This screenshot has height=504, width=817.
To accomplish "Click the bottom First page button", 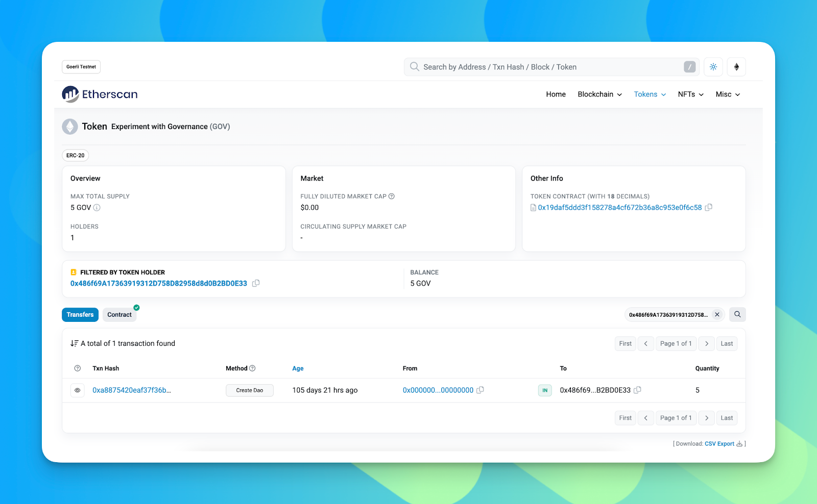I will [x=626, y=418].
